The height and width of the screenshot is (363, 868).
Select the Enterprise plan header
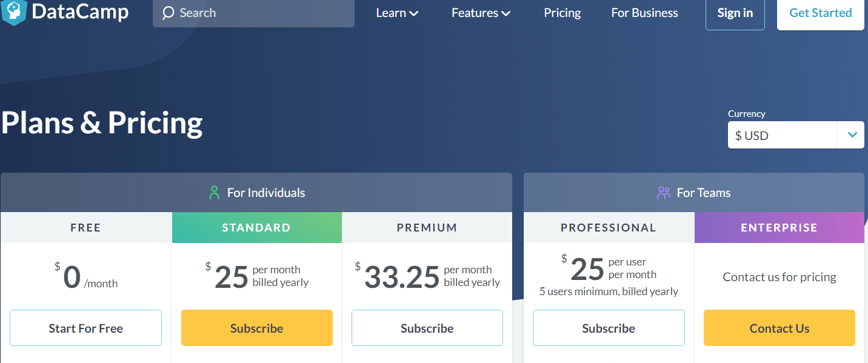(780, 228)
